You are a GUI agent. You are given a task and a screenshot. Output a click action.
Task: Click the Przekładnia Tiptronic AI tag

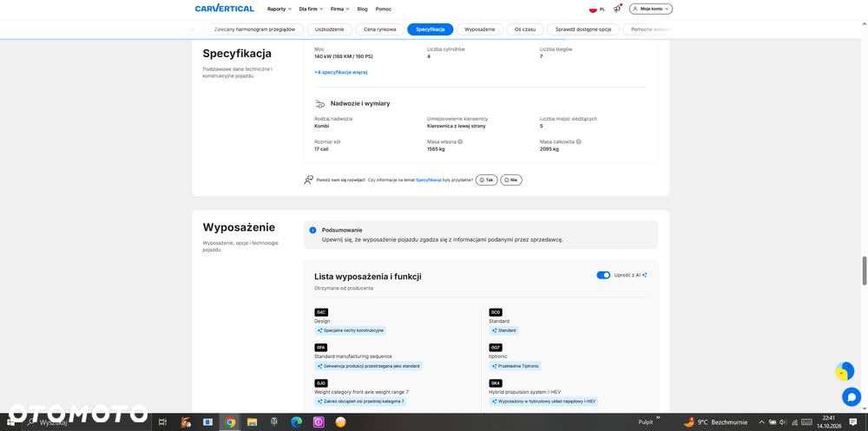[x=515, y=366]
